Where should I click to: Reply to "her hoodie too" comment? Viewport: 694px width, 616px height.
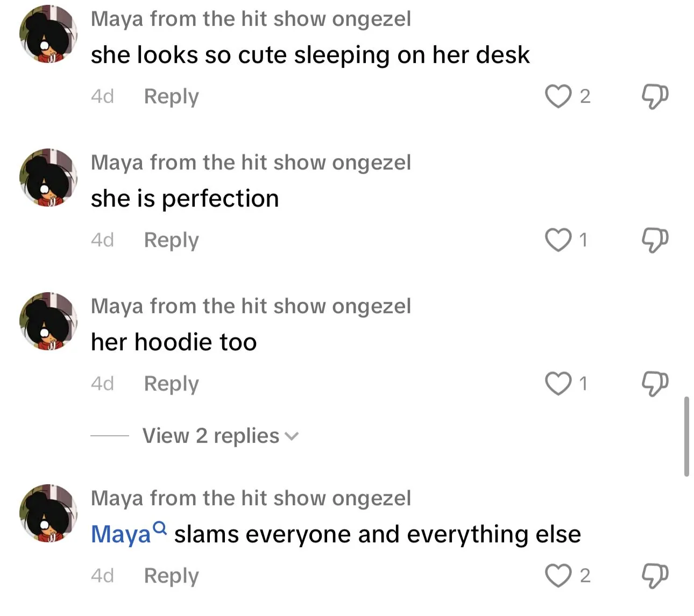pos(171,384)
